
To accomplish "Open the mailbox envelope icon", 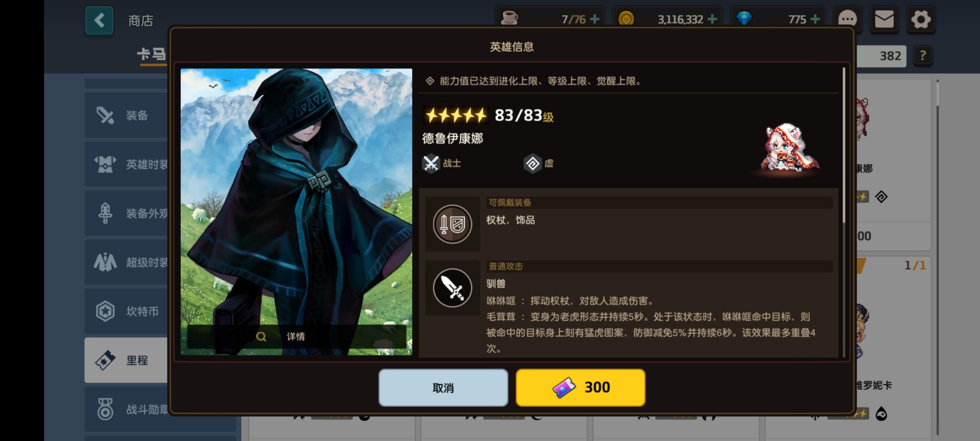I will pyautogui.click(x=884, y=19).
